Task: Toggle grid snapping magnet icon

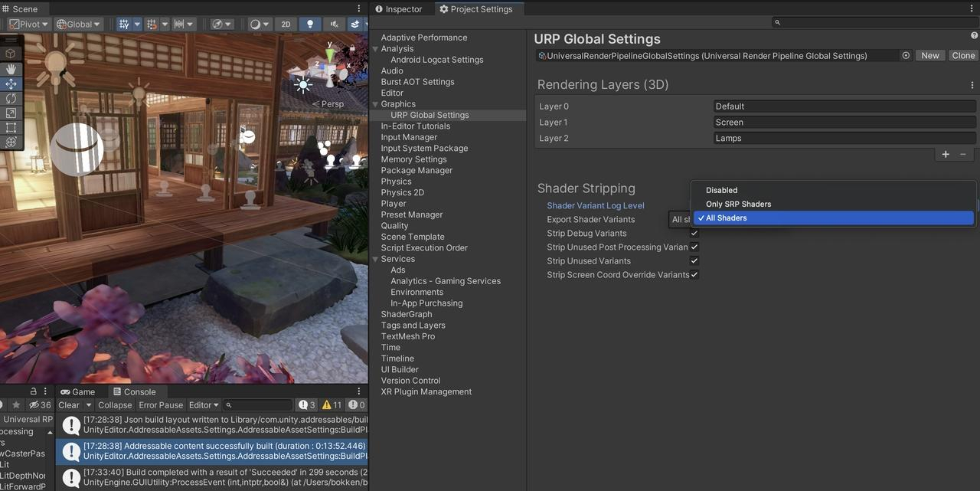Action: (x=152, y=25)
